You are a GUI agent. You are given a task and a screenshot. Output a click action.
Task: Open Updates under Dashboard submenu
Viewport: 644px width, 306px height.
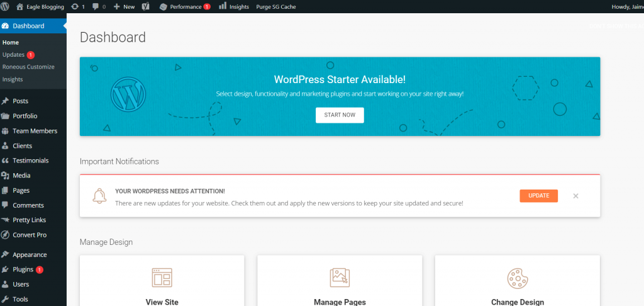[x=14, y=55]
